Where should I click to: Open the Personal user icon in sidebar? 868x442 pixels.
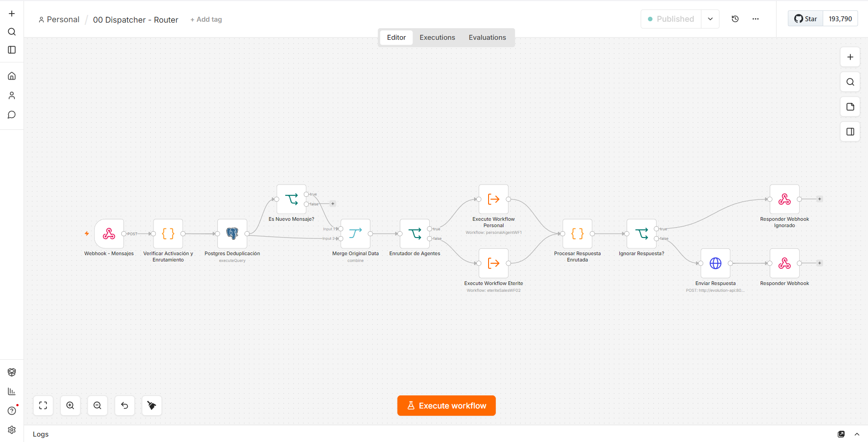pos(12,95)
